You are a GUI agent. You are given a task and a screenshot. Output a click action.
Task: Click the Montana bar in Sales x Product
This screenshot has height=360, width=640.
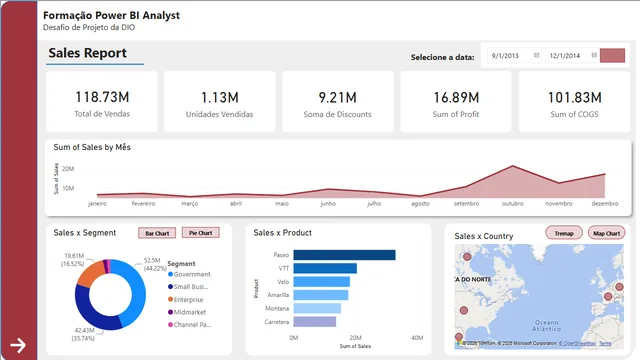pos(317,308)
